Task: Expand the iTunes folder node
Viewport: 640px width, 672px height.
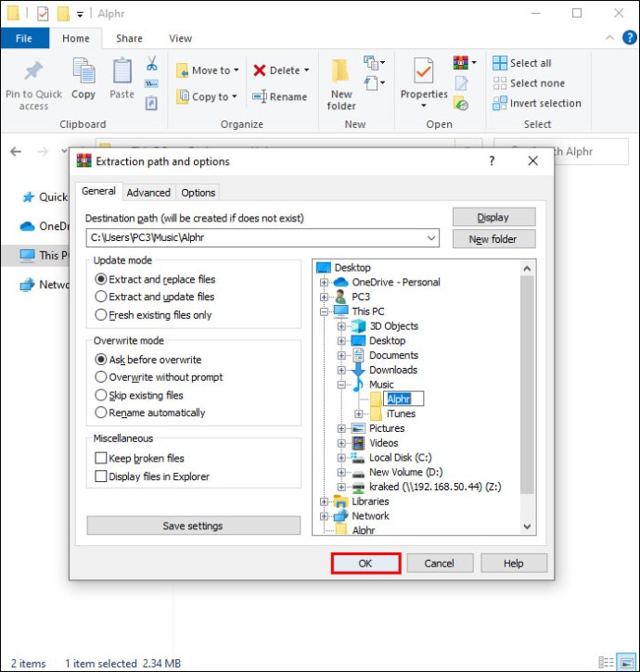Action: click(359, 414)
